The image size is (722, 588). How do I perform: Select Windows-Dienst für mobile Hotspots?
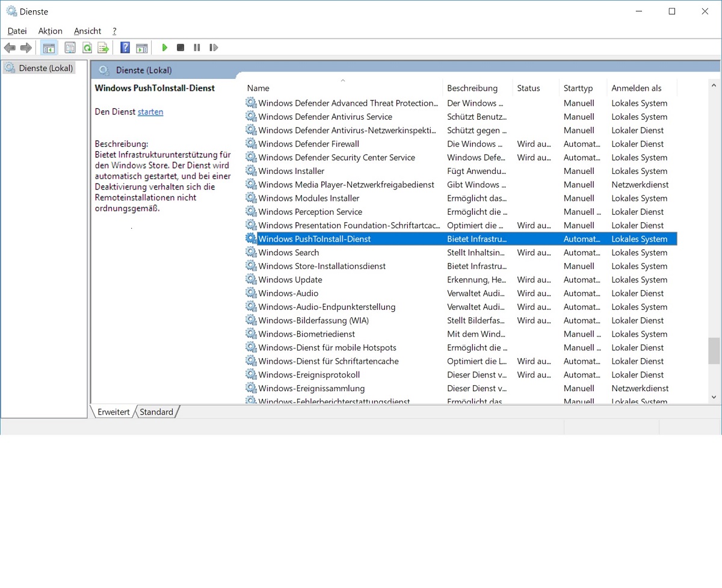(x=461, y=347)
